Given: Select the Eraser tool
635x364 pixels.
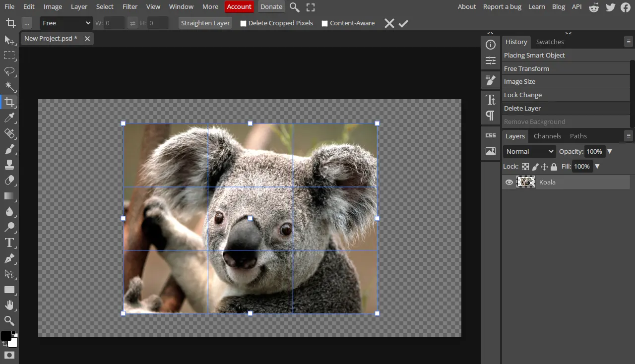Looking at the screenshot, I should (x=9, y=180).
